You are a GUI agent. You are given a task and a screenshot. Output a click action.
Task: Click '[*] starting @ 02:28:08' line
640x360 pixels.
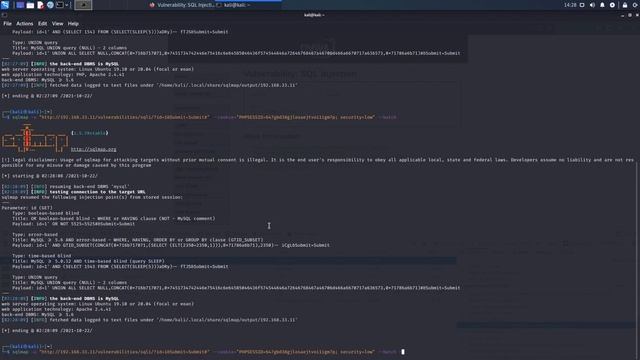49,176
